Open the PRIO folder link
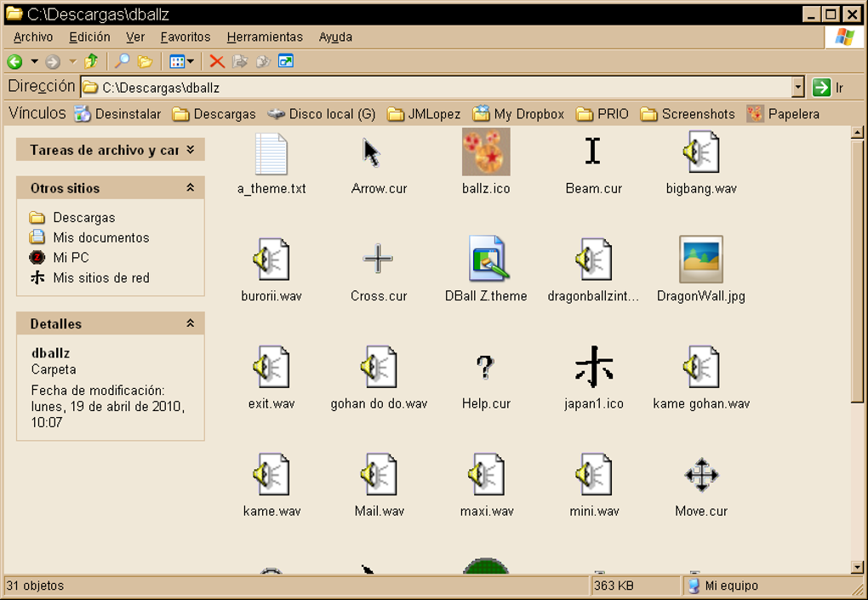Image resolution: width=868 pixels, height=600 pixels. tap(602, 114)
